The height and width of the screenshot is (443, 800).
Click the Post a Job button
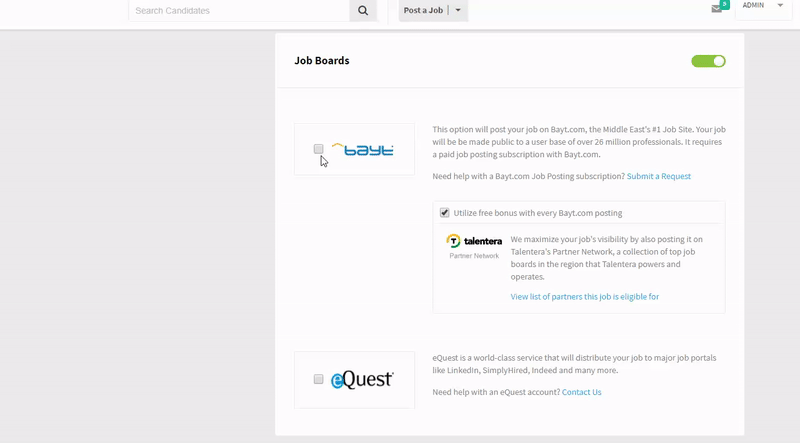[423, 10]
